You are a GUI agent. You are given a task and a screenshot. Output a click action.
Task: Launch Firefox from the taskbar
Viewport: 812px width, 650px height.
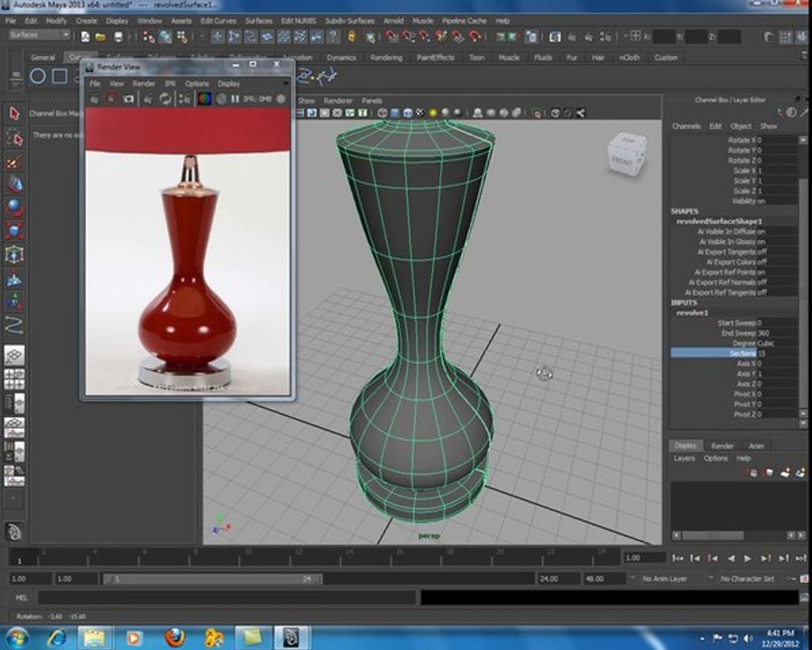coord(175,636)
